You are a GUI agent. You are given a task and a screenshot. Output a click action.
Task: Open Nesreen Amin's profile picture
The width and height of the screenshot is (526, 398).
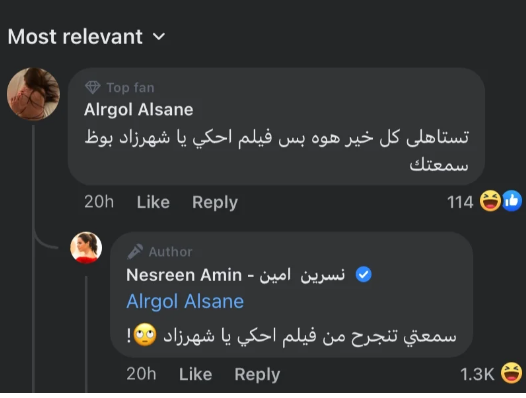click(86, 248)
